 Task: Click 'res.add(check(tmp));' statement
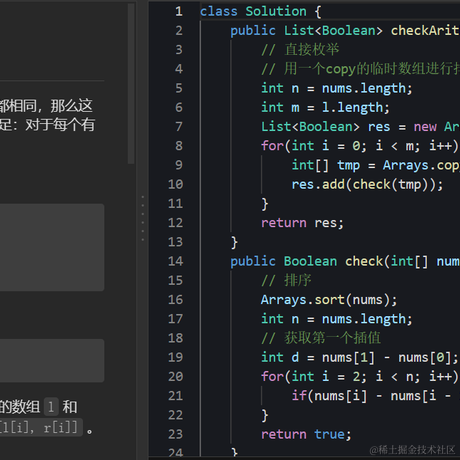(367, 185)
